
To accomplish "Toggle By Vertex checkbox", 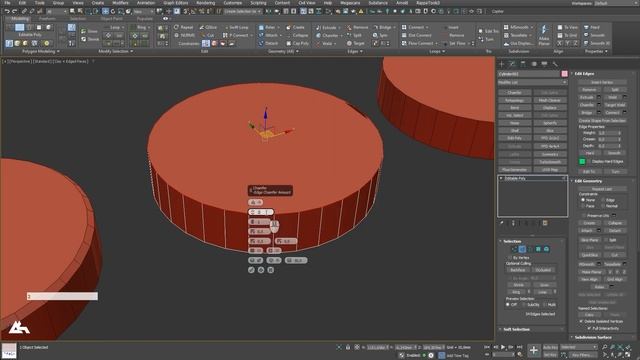I will click(x=510, y=258).
